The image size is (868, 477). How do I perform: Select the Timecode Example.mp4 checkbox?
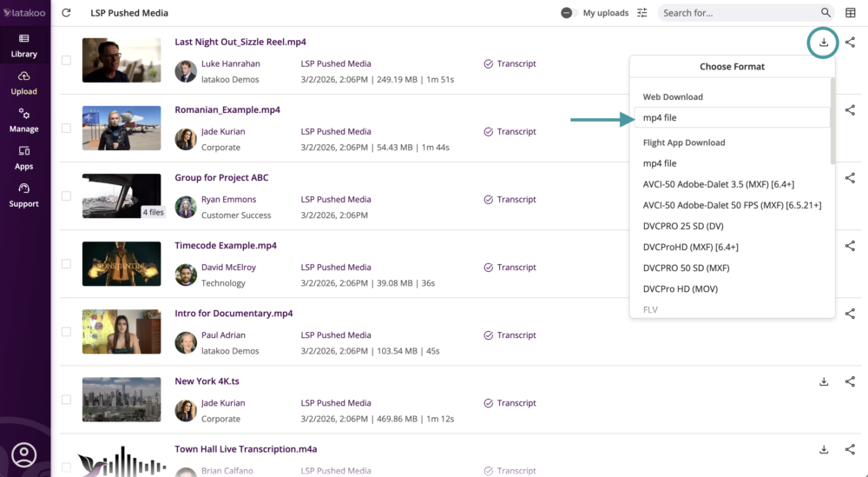point(66,263)
